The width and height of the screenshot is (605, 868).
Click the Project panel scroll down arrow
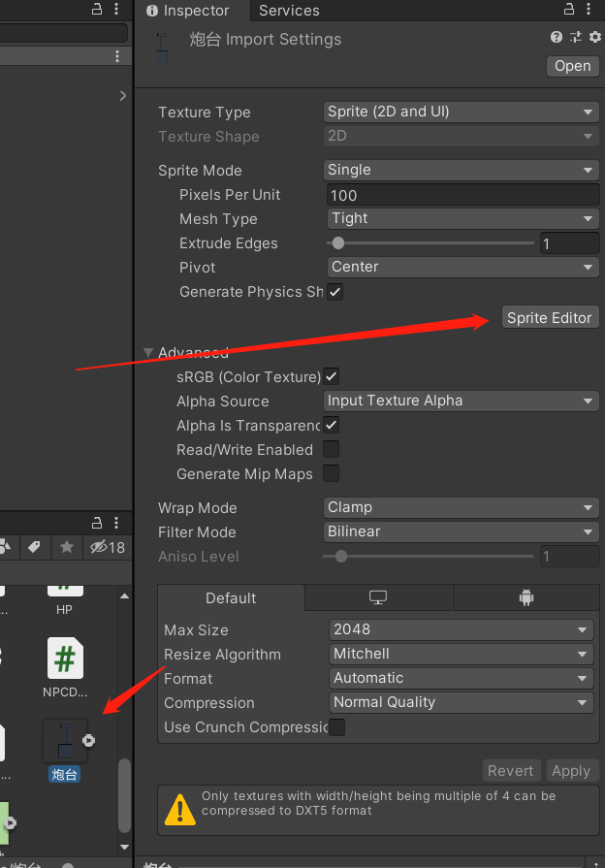[124, 847]
